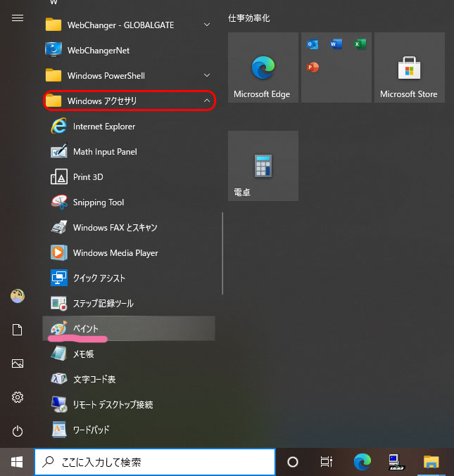Open the Microsoft Edge tile

pyautogui.click(x=263, y=67)
